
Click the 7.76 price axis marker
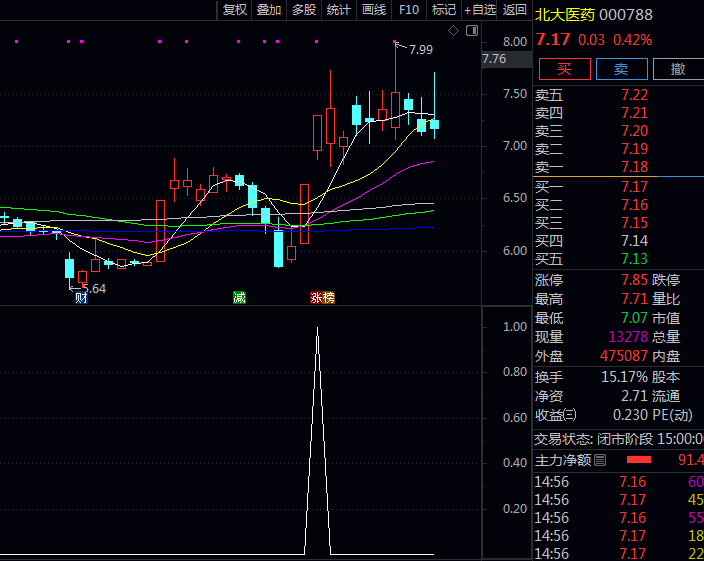tap(495, 60)
